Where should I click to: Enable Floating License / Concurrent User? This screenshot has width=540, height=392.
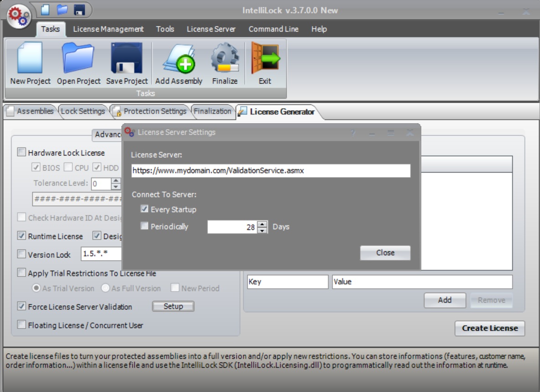[x=21, y=324]
